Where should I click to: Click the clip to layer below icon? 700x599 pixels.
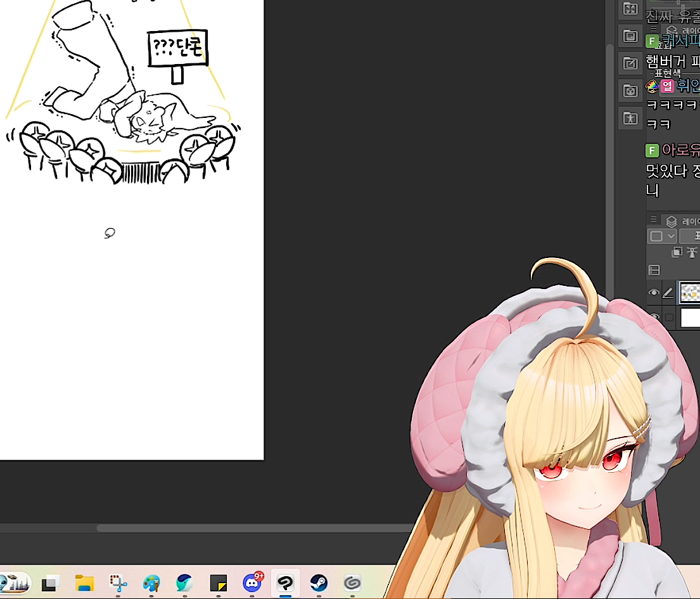pyautogui.click(x=677, y=252)
